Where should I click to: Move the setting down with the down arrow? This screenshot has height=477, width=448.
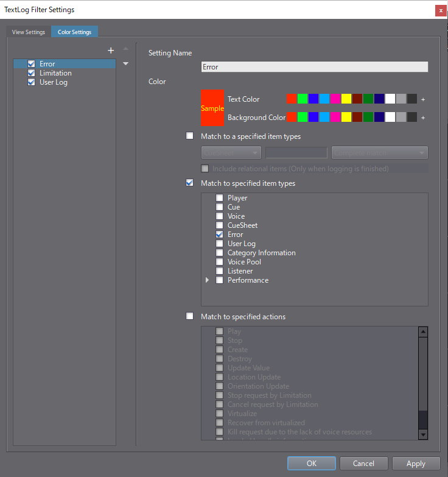pyautogui.click(x=126, y=63)
